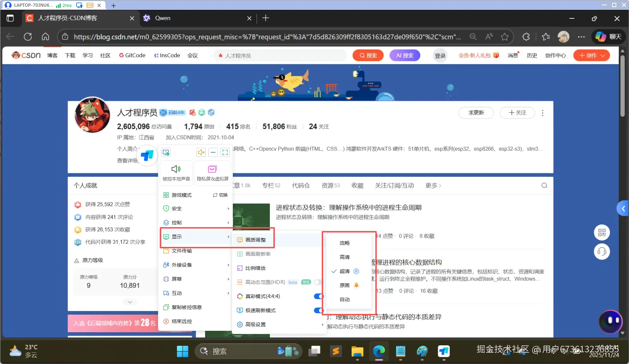Open the Copilot 聊天 button
This screenshot has width=629, height=364.
pos(609,37)
